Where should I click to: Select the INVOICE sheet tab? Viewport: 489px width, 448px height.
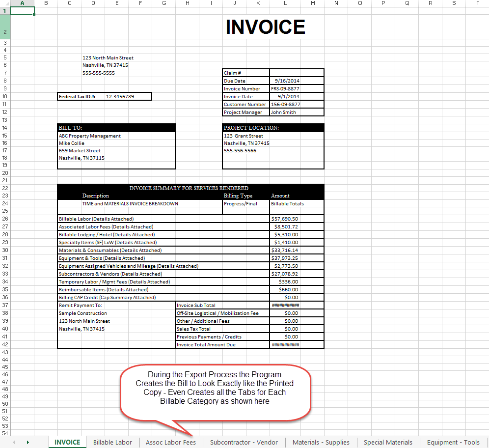click(x=67, y=442)
